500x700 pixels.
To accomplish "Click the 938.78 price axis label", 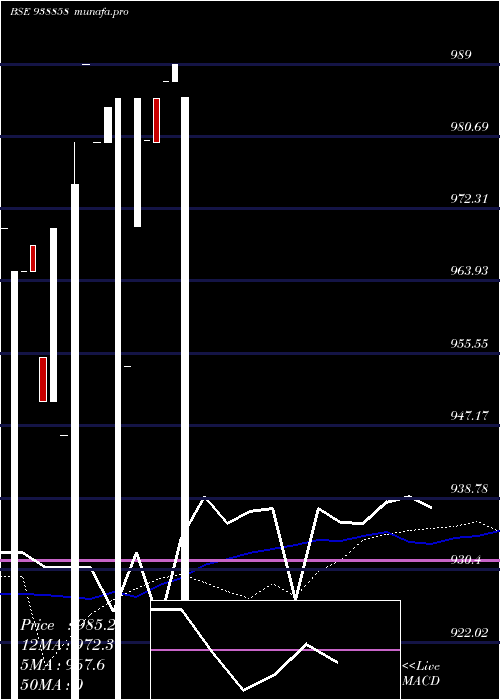I will click(x=469, y=489).
